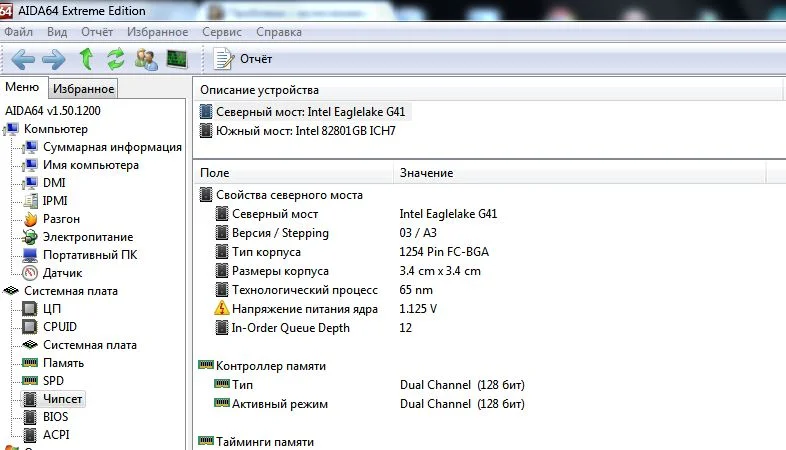Click the Описание устройства column header
Screen dimensions: 786x450
(489, 90)
